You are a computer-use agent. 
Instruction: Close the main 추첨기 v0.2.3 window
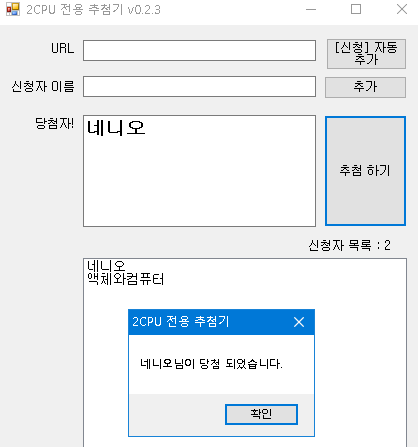pos(402,9)
